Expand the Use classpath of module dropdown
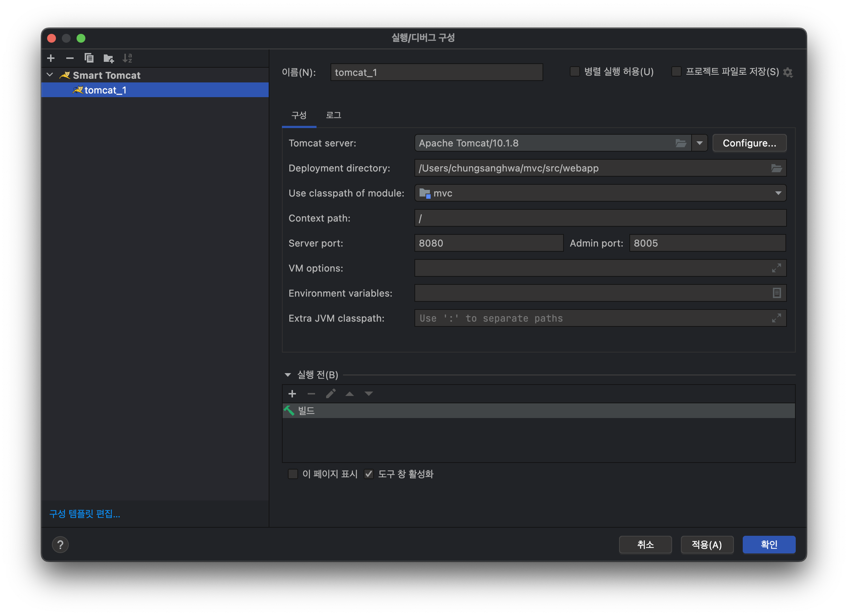The image size is (848, 616). (x=779, y=193)
